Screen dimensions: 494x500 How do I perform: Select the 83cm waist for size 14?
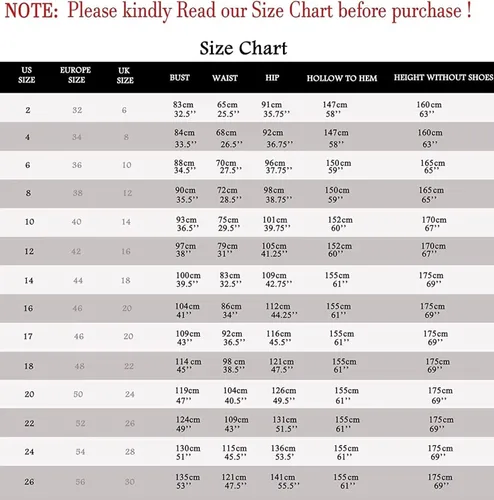point(230,276)
